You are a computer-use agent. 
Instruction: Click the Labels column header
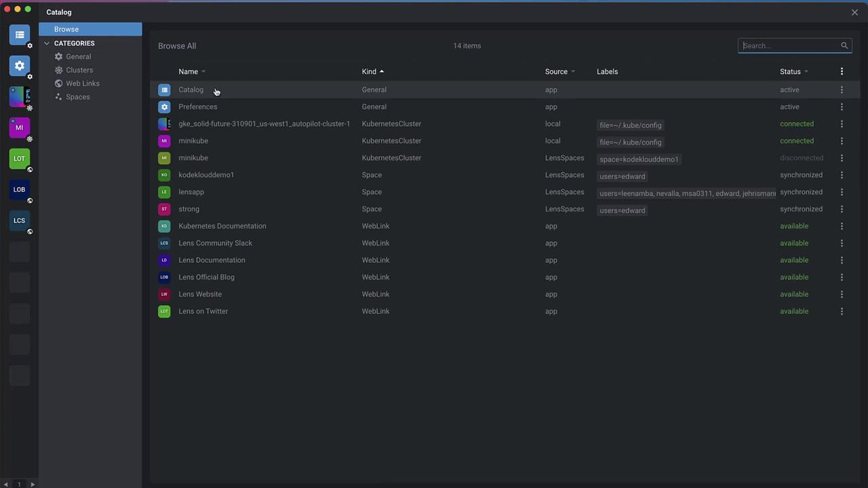(608, 72)
